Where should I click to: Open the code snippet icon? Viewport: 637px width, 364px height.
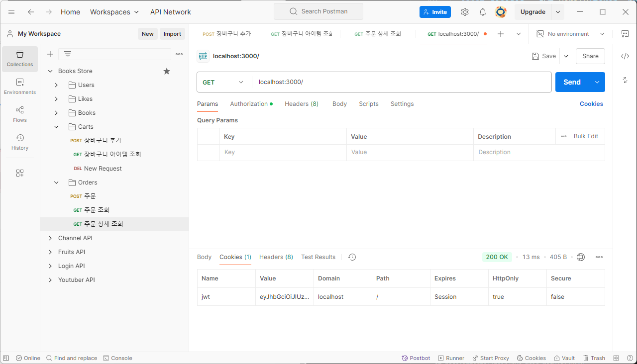click(625, 56)
